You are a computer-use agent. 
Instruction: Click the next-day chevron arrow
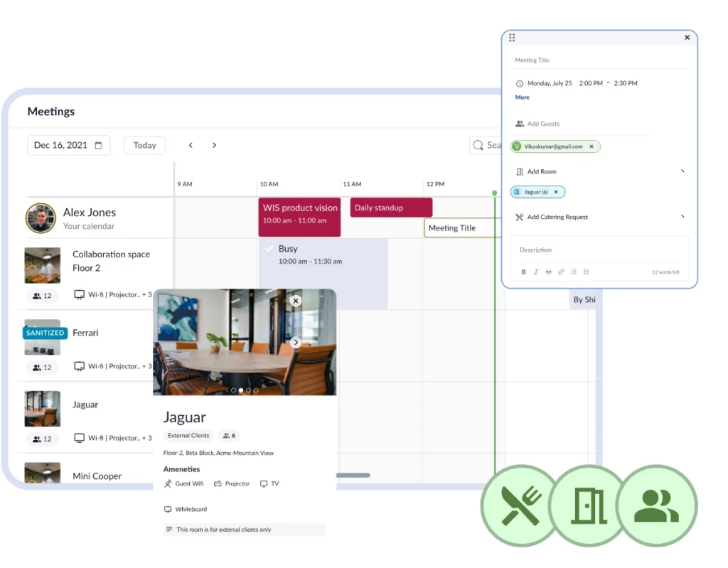click(x=214, y=144)
